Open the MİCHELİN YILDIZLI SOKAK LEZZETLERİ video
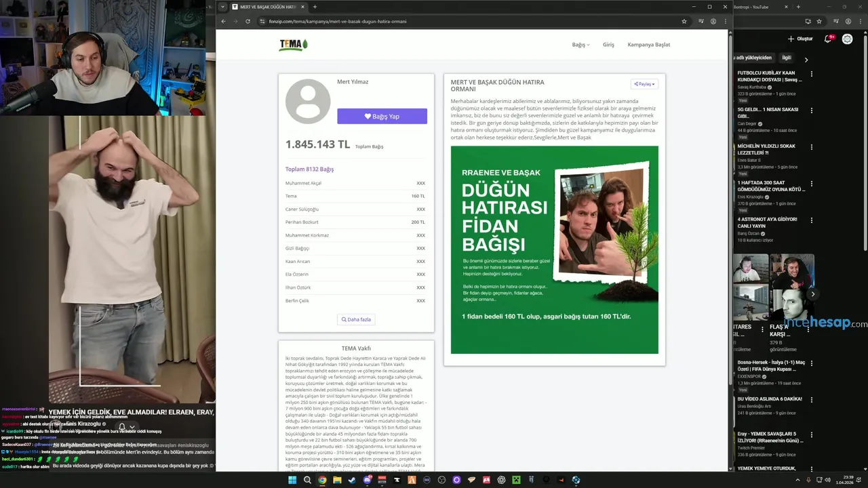Image resolution: width=868 pixels, height=488 pixels. [767, 149]
